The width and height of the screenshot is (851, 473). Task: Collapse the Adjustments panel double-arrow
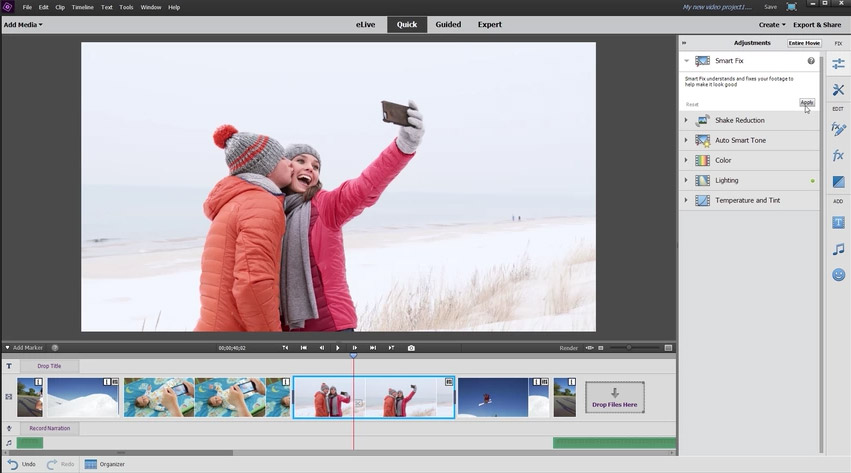(684, 43)
